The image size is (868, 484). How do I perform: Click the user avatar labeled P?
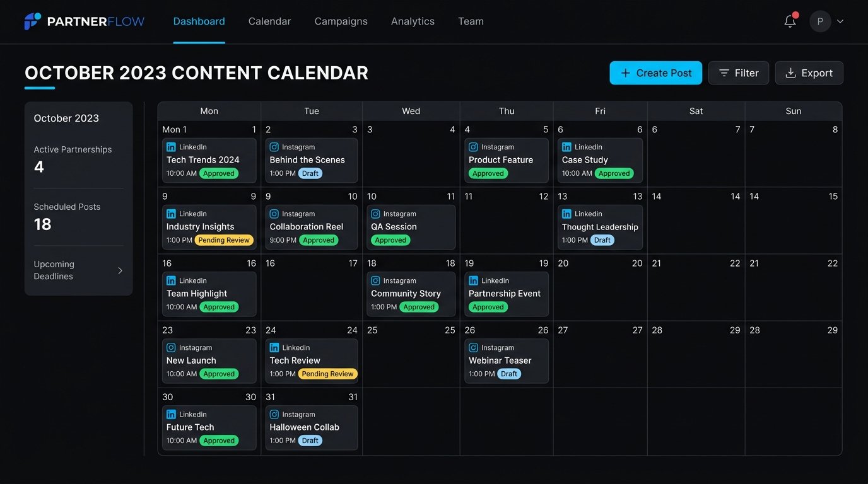pyautogui.click(x=820, y=21)
